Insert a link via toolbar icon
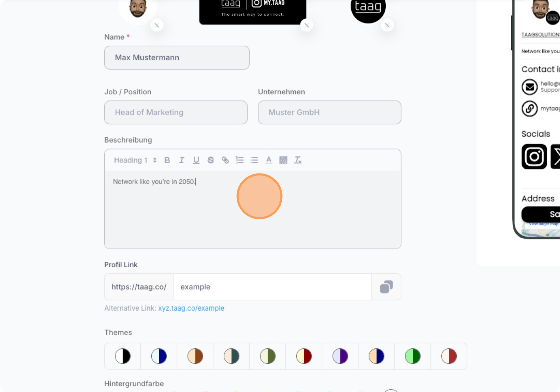Screen dimensions: 560x392 [225, 160]
